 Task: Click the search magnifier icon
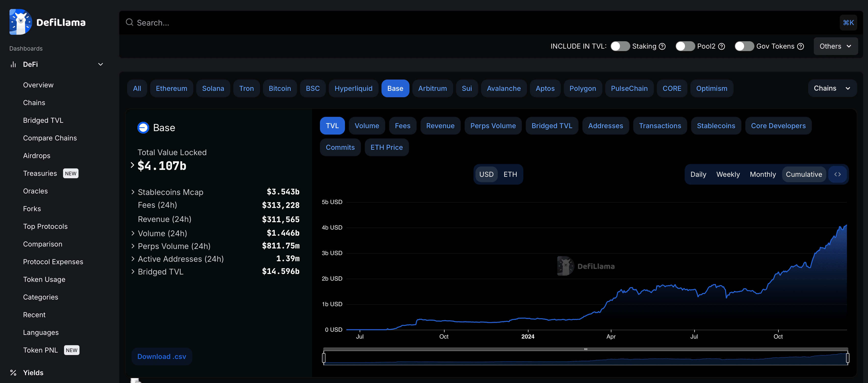click(x=129, y=22)
